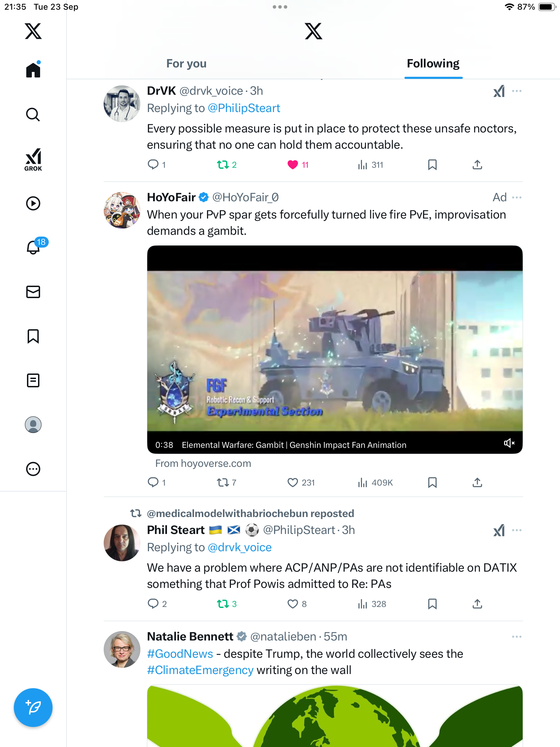Open direct messages envelope icon
The image size is (560, 747).
point(33,292)
